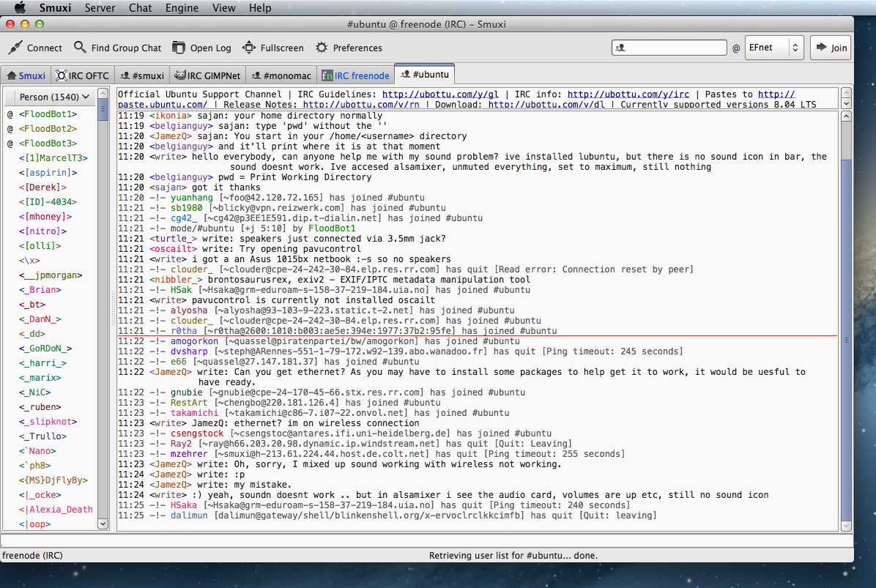
Task: Open Preferences via the gear icon
Action: 322,48
